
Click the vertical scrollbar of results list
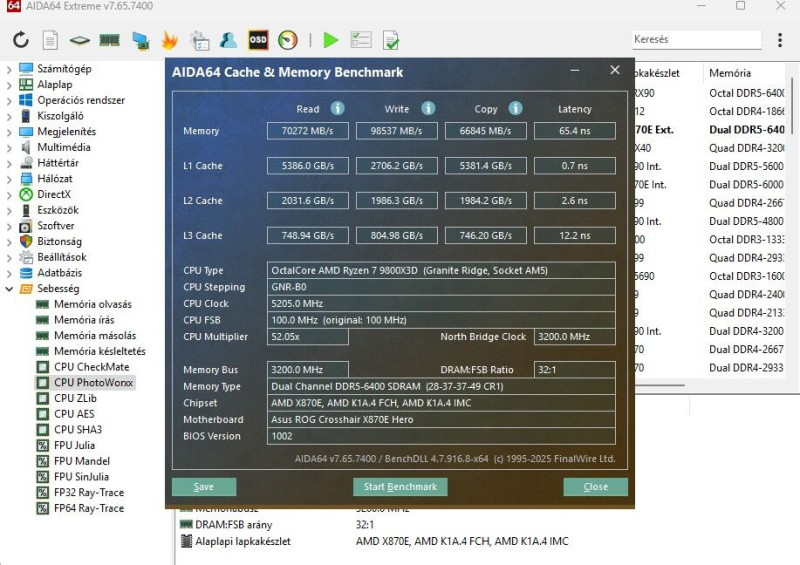click(792, 107)
